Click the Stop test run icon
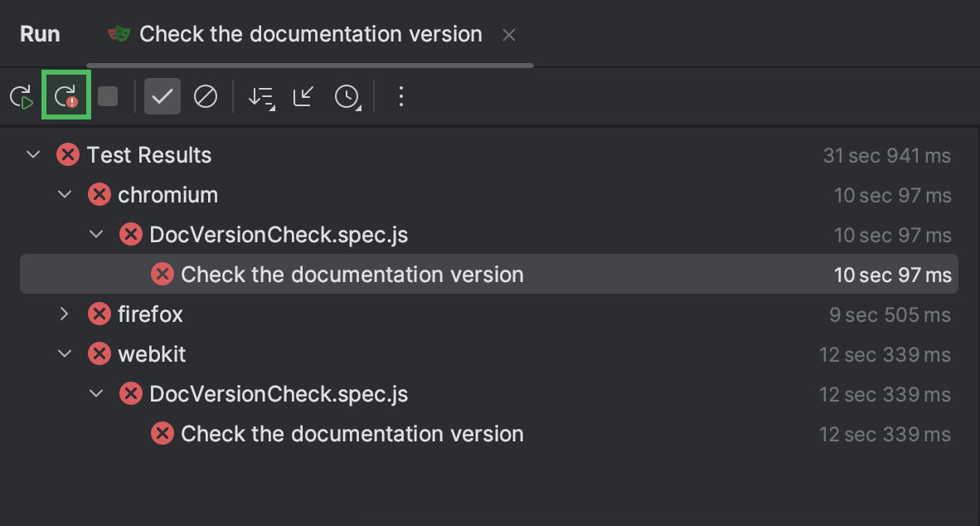Viewport: 980px width, 526px height. [108, 95]
